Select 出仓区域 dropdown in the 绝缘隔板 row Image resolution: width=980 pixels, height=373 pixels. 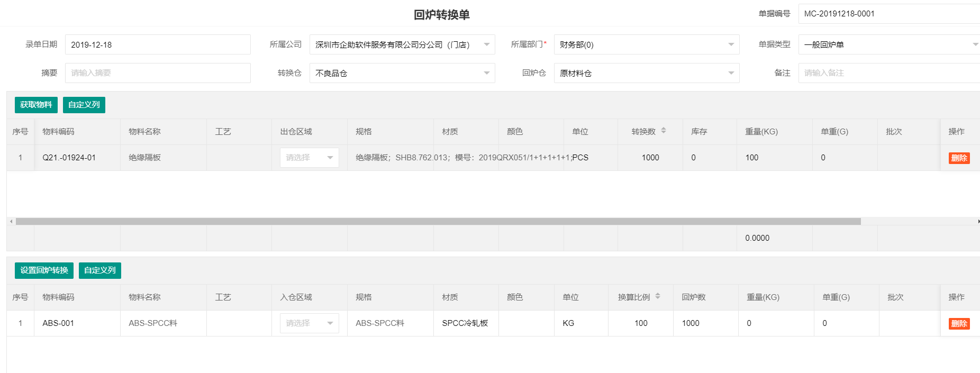click(309, 158)
